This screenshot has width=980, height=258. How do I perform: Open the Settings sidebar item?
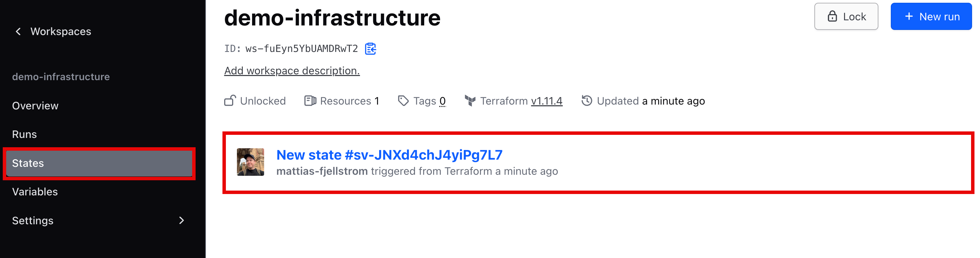[x=33, y=221]
